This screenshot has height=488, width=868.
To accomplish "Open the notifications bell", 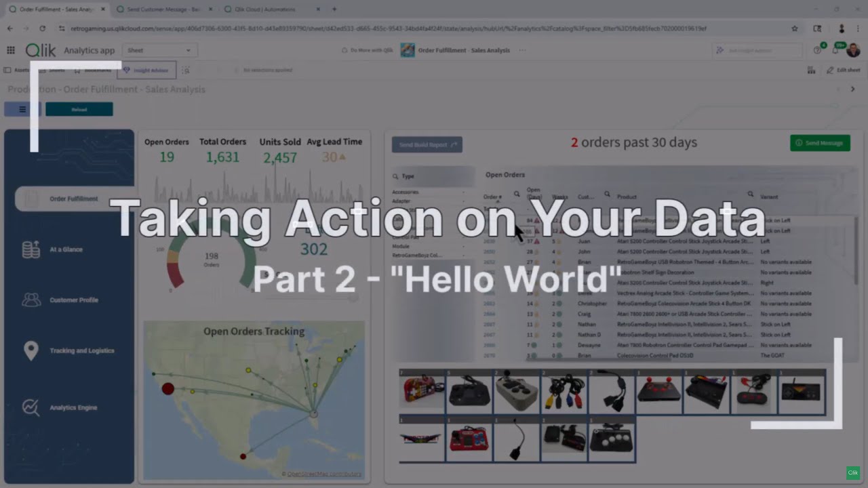I will [x=835, y=50].
